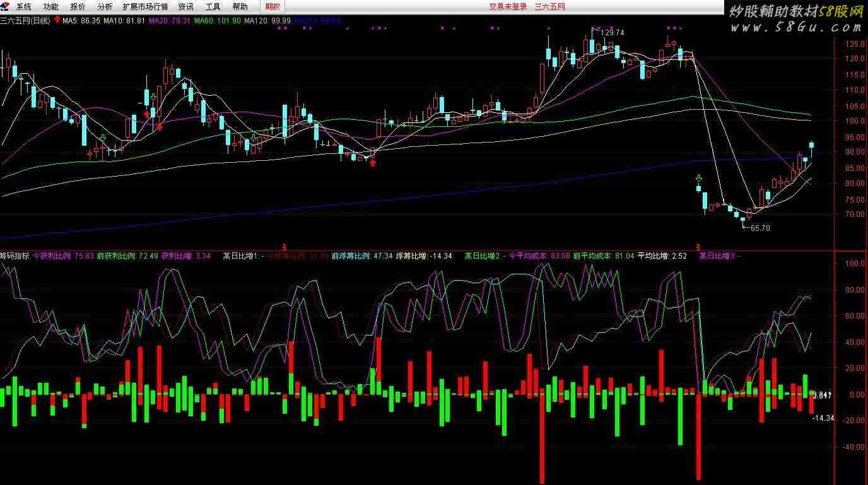868x485 pixels.
Task: Click the 129.74 high price label
Action: coord(613,33)
